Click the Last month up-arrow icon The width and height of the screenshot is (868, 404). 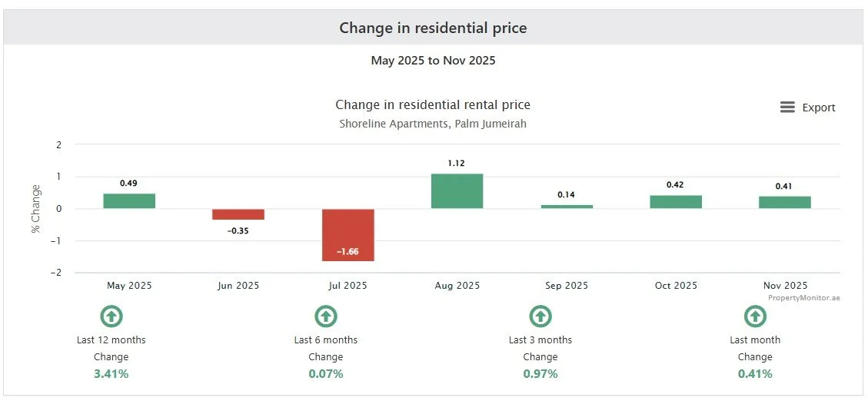point(755,316)
